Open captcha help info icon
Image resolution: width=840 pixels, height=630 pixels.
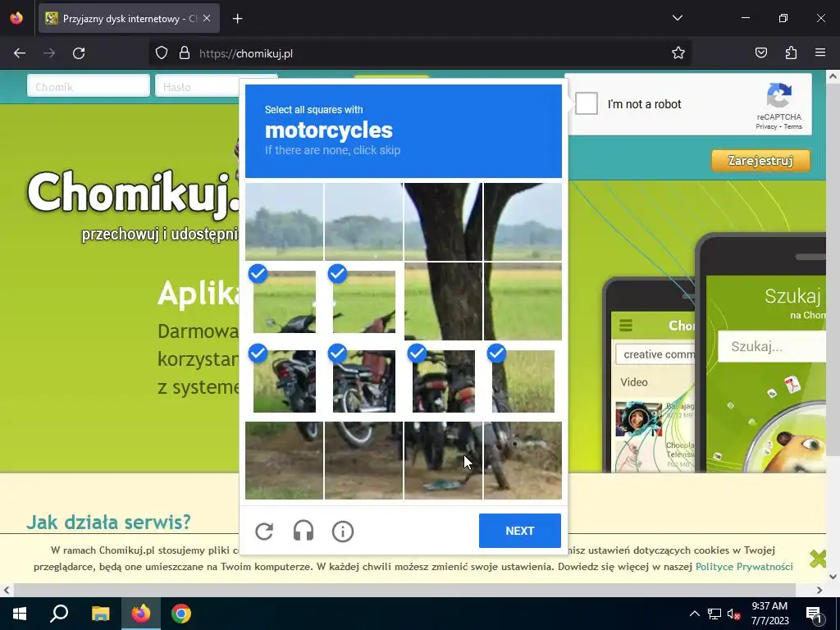(343, 531)
